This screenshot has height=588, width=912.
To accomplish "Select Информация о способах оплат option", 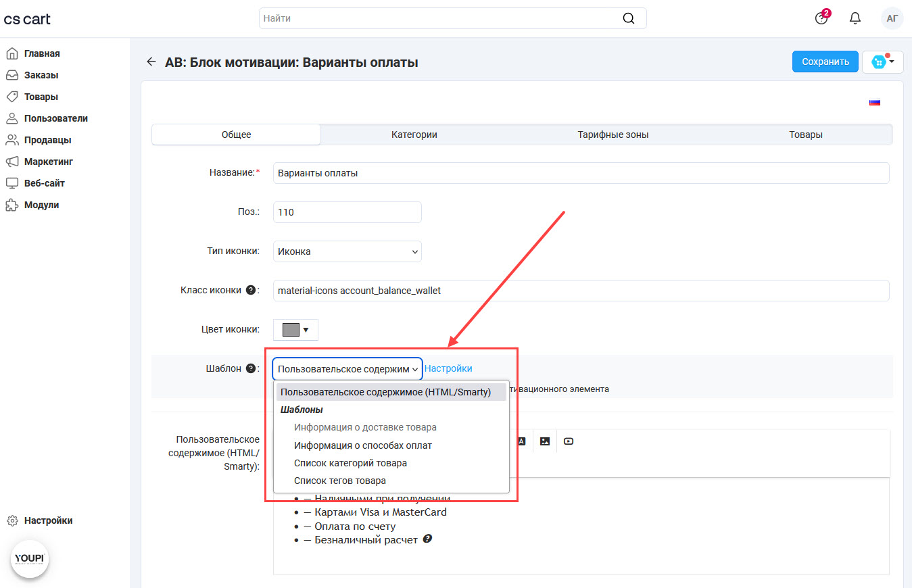I will 362,445.
